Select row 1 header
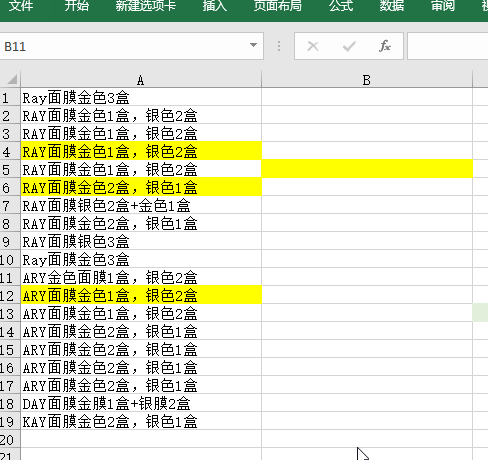Image resolution: width=488 pixels, height=460 pixels. click(x=10, y=98)
